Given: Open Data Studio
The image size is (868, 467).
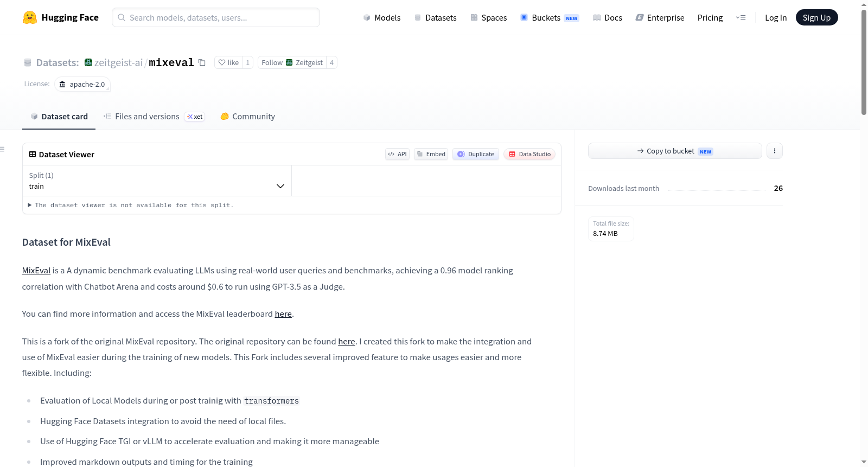Looking at the screenshot, I should (529, 154).
